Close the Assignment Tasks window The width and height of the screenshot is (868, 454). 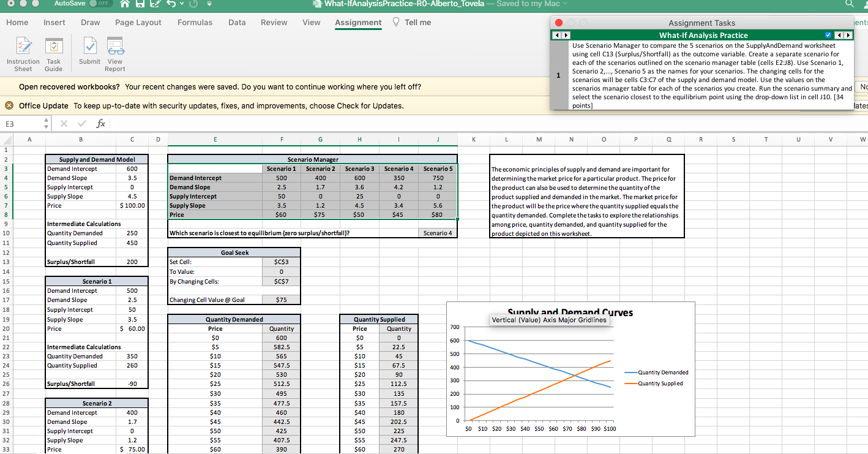(559, 23)
